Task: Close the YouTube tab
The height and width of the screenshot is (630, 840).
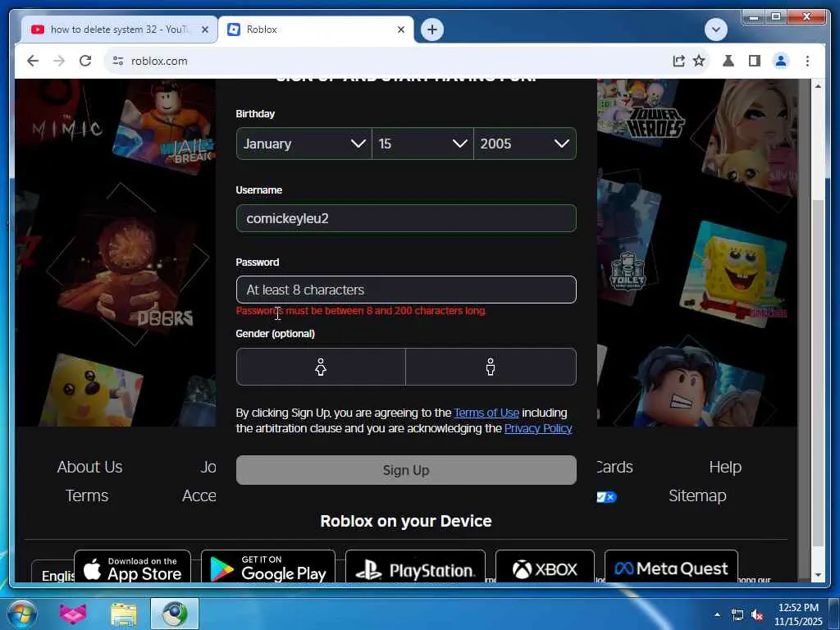Action: point(204,30)
